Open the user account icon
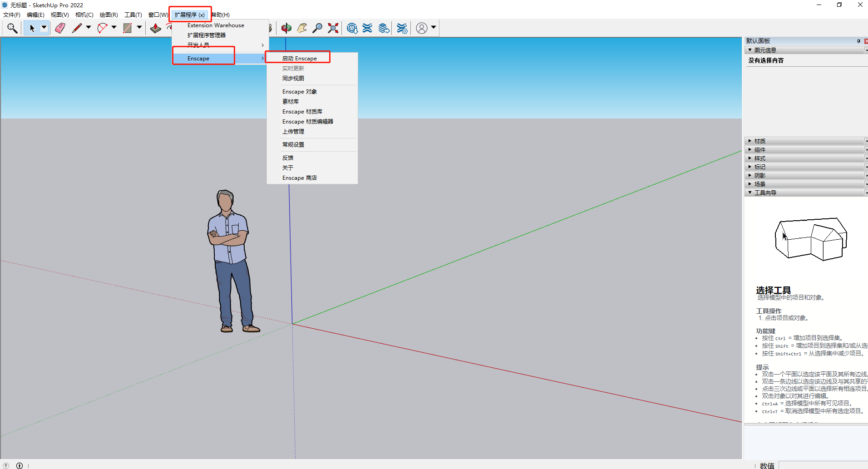Viewport: 868px width, 469px height. 421,28
